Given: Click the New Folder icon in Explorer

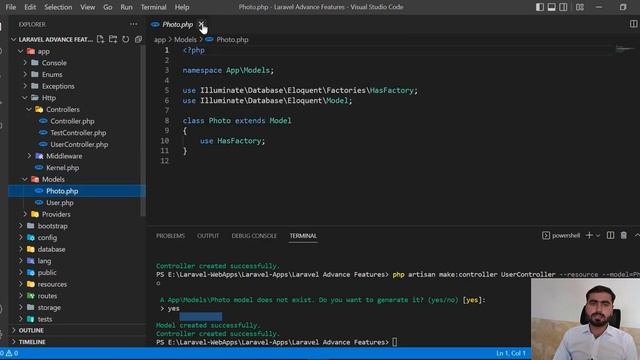Looking at the screenshot, I should pyautogui.click(x=113, y=39).
